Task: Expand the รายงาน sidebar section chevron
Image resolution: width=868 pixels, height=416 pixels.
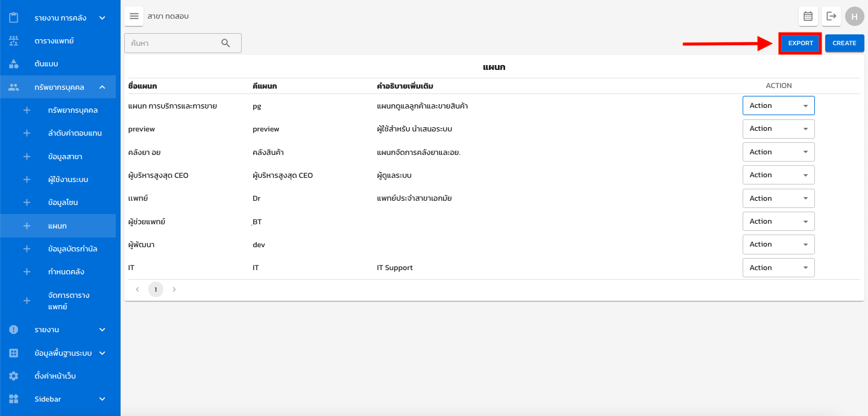Action: 102,330
